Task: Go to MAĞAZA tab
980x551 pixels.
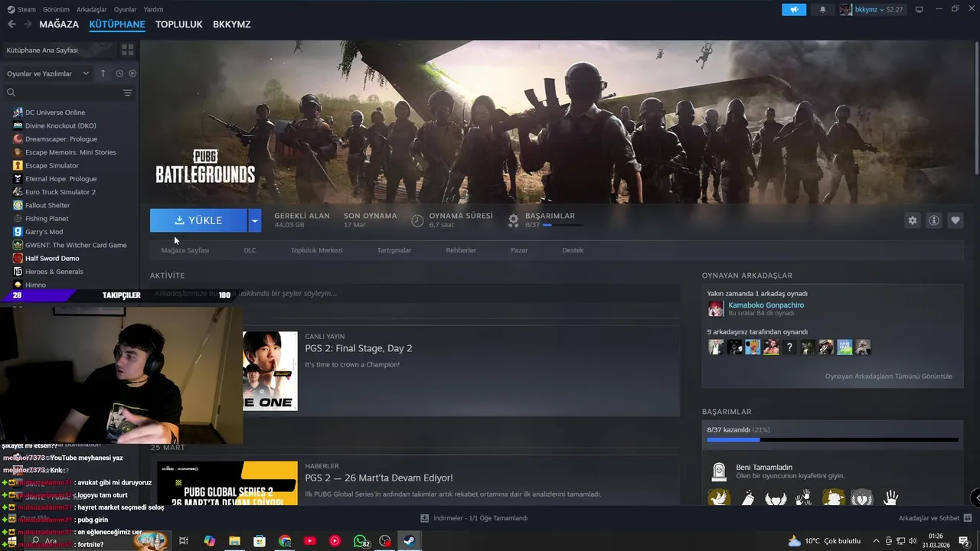Action: click(59, 24)
